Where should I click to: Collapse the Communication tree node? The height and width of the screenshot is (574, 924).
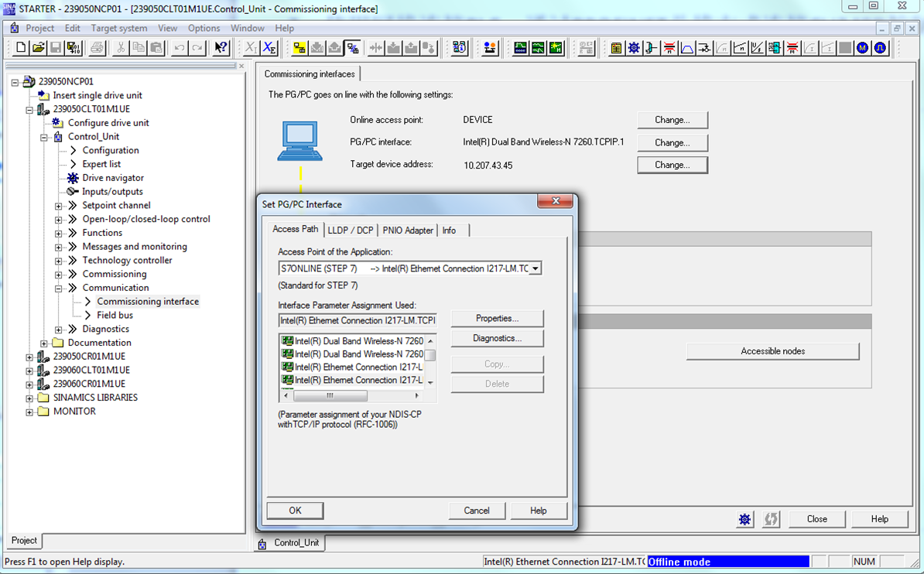[59, 288]
